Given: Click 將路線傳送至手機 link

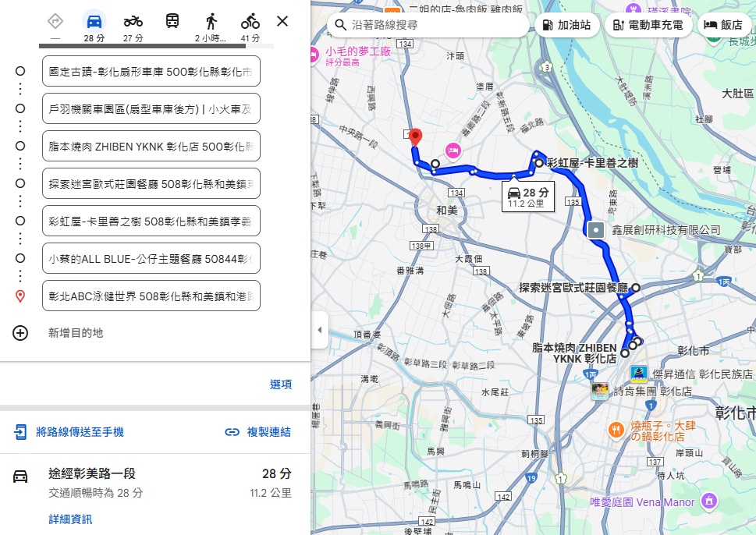Looking at the screenshot, I should click(80, 432).
